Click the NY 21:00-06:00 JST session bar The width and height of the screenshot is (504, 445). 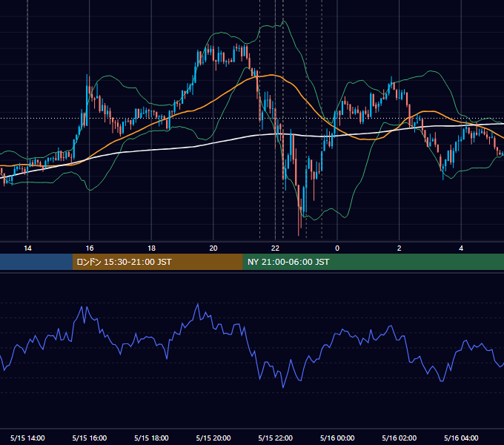click(373, 262)
